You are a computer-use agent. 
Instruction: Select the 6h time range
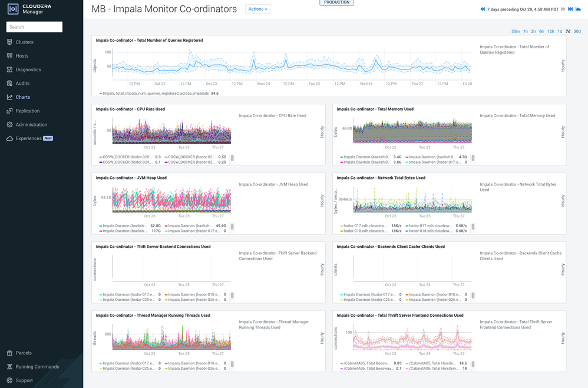(x=541, y=31)
